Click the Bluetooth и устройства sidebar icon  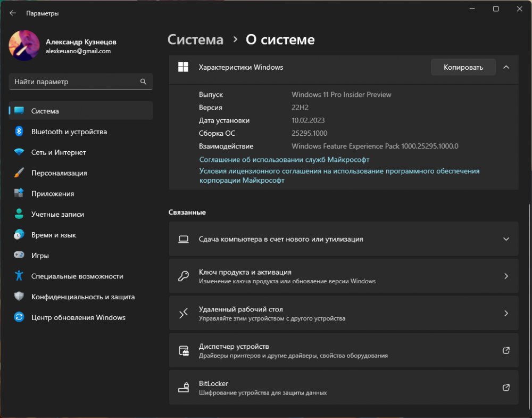click(19, 132)
